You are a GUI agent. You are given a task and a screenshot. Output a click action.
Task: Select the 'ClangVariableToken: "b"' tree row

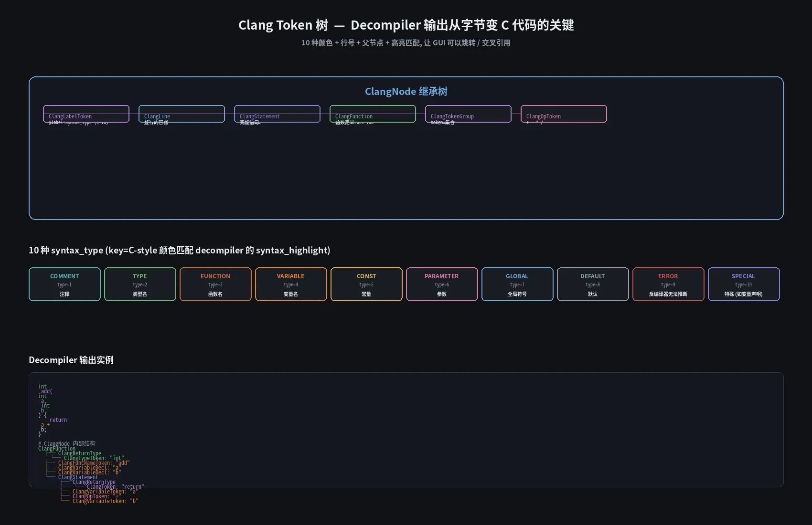106,501
